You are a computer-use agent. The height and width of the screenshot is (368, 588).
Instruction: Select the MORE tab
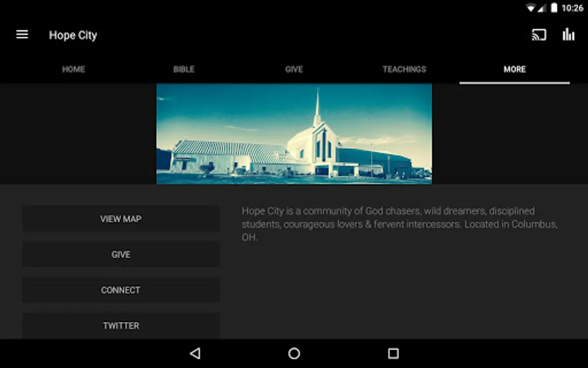click(x=514, y=69)
